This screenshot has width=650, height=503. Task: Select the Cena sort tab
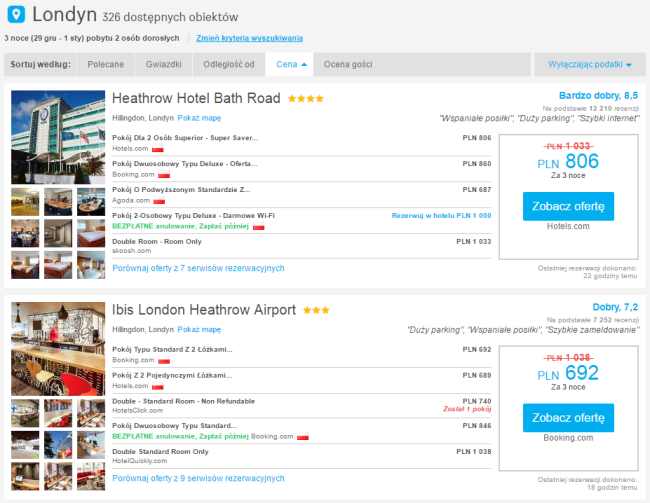click(x=289, y=64)
